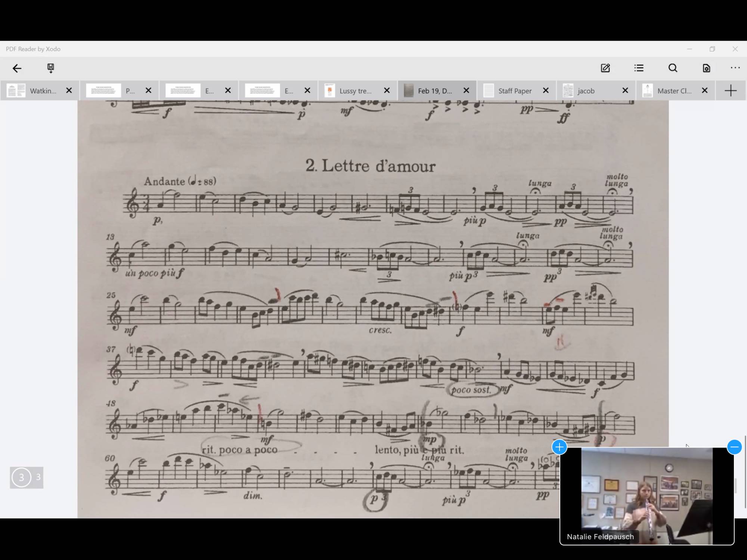Click the page number indicator circle
The image size is (747, 560).
(21, 477)
